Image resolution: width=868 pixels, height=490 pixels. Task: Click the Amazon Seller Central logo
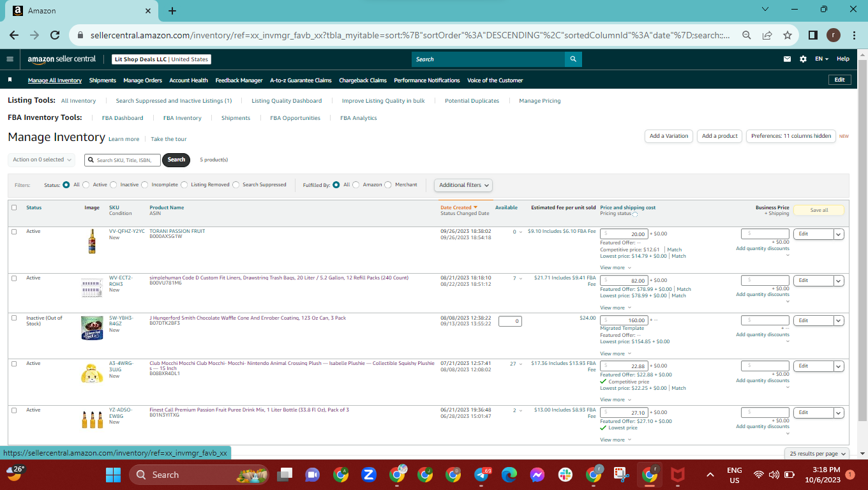click(x=62, y=59)
